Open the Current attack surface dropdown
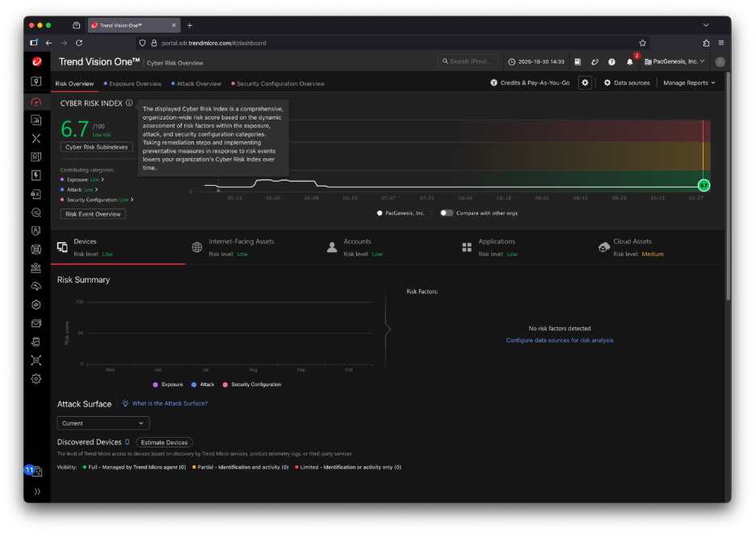The image size is (756, 534). [103, 423]
